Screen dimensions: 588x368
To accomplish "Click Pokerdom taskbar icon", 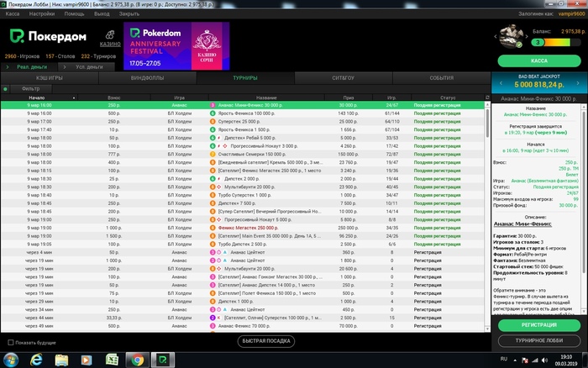I will 163,360.
